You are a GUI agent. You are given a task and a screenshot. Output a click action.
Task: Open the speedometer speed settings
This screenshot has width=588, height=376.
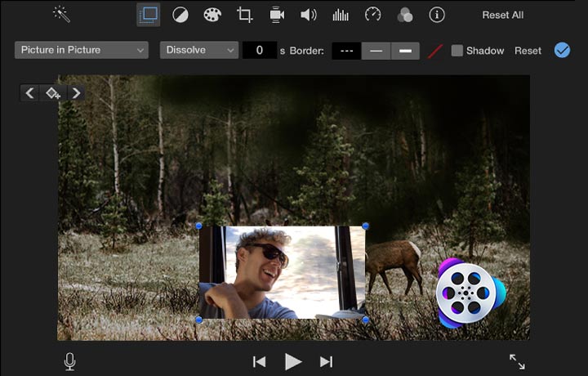pos(372,15)
